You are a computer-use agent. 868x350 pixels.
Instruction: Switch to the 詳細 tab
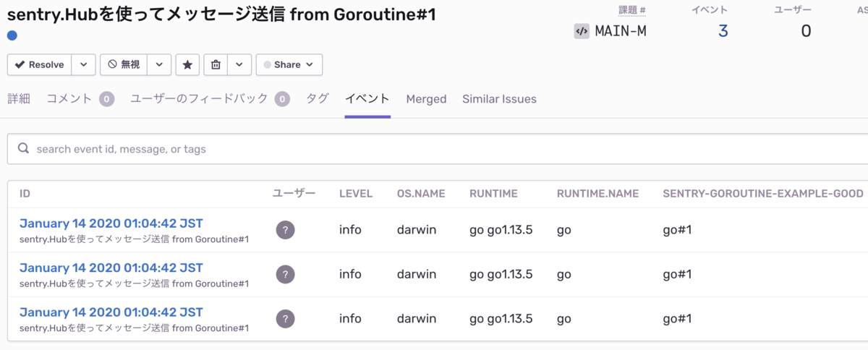tap(19, 99)
